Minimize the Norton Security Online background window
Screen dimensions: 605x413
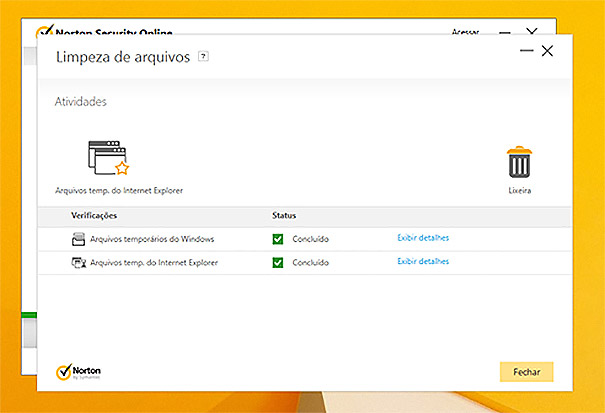pyautogui.click(x=505, y=32)
